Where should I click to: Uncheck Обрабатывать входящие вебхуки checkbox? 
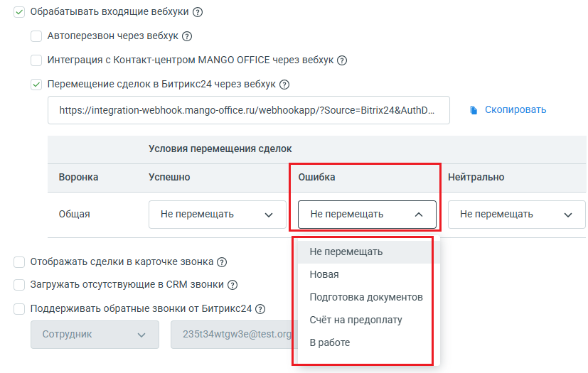point(19,12)
